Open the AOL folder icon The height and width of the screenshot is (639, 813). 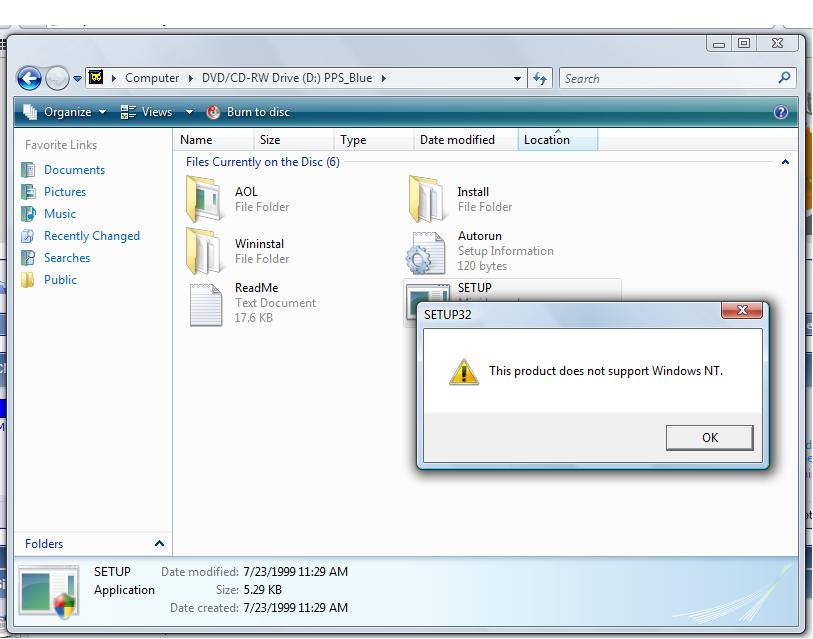pyautogui.click(x=204, y=199)
